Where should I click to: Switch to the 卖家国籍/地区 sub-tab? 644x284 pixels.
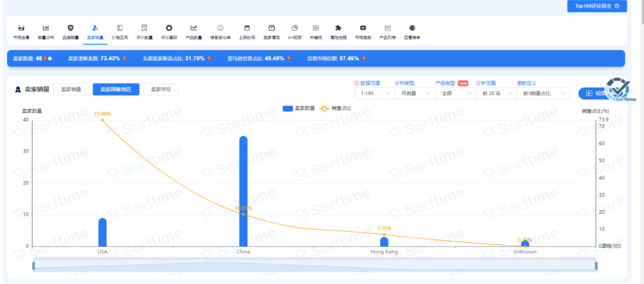pos(116,89)
